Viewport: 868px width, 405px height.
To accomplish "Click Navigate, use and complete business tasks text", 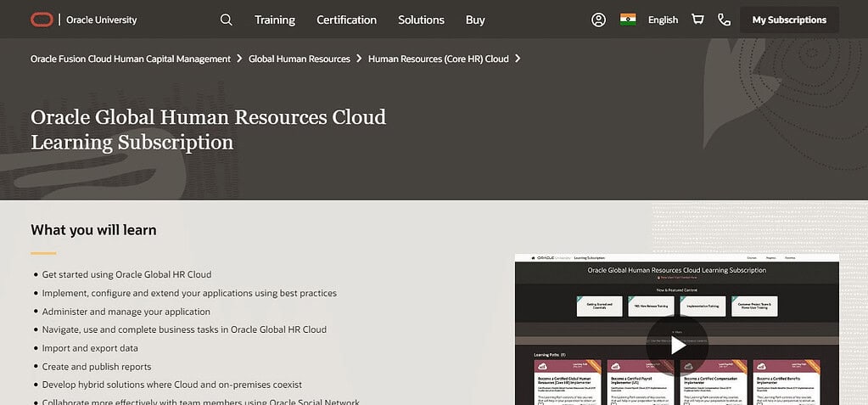I will 184,329.
